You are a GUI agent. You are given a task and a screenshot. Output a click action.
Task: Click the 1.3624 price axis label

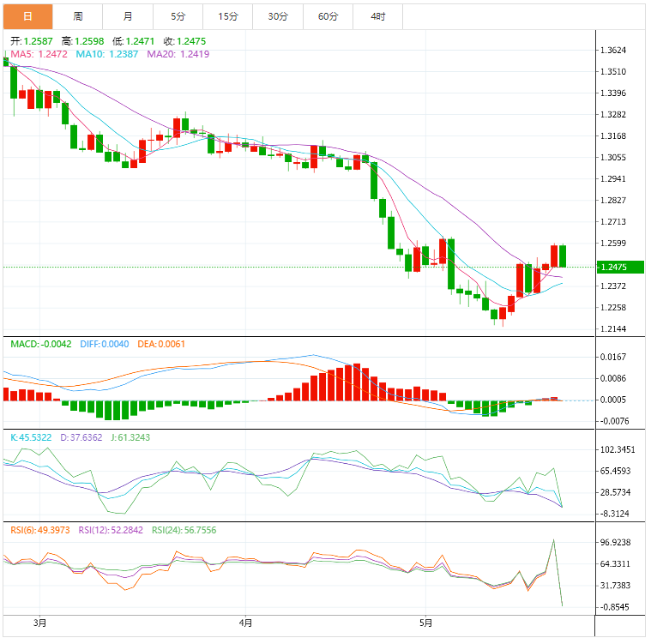(613, 51)
